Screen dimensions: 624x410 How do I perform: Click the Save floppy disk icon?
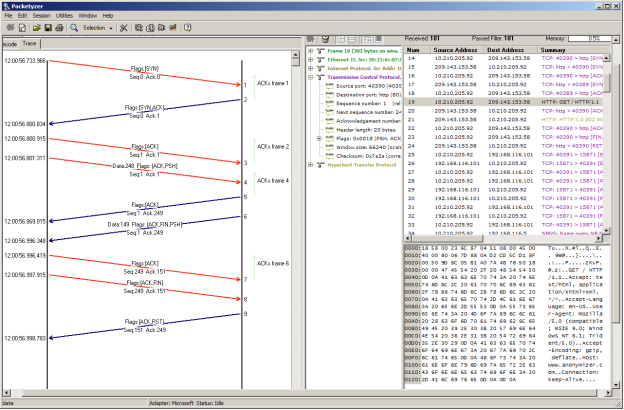[x=46, y=28]
